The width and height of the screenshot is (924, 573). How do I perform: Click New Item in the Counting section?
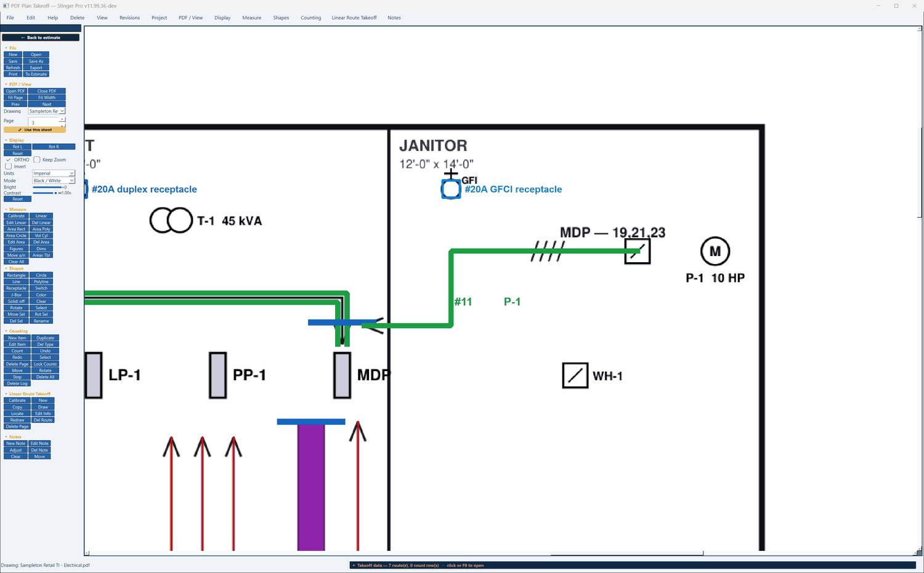tap(17, 338)
